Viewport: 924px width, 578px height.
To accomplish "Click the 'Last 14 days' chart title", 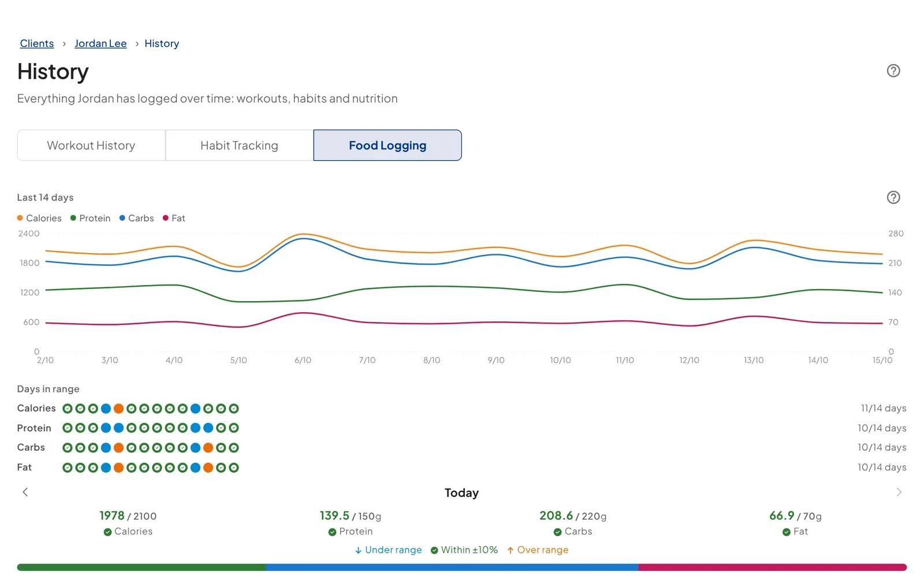I will click(x=45, y=198).
